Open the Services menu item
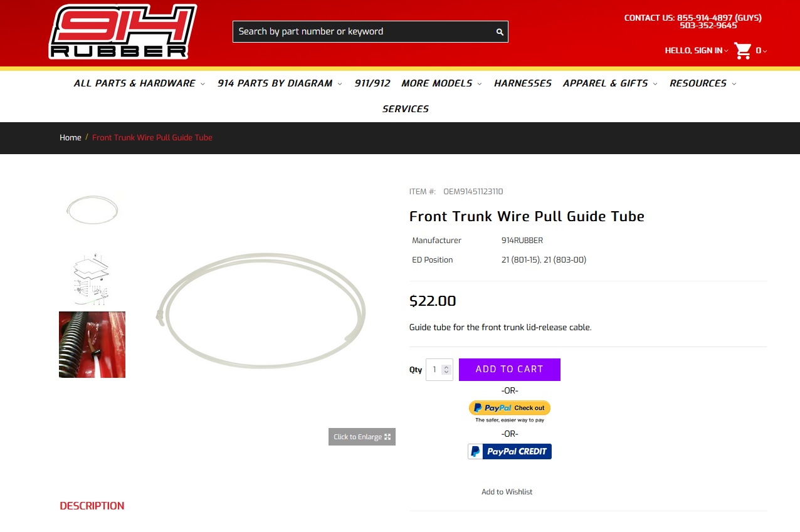Image resolution: width=800 pixels, height=532 pixels. tap(406, 109)
